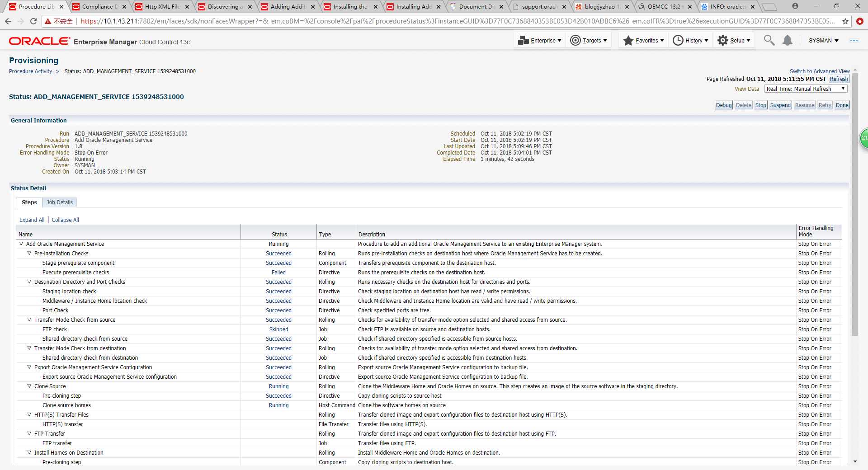Open the Favorites menu
This screenshot has width=868, height=470.
(x=643, y=40)
